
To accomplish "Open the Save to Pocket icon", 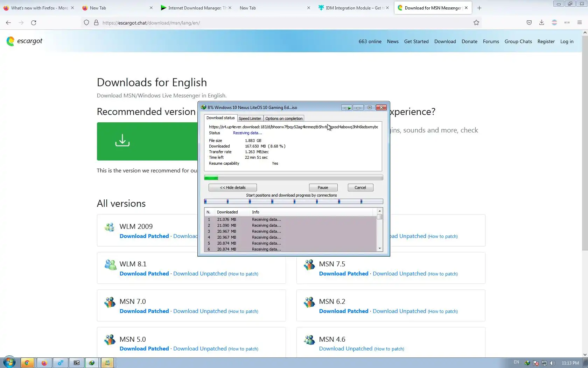I will click(x=529, y=23).
